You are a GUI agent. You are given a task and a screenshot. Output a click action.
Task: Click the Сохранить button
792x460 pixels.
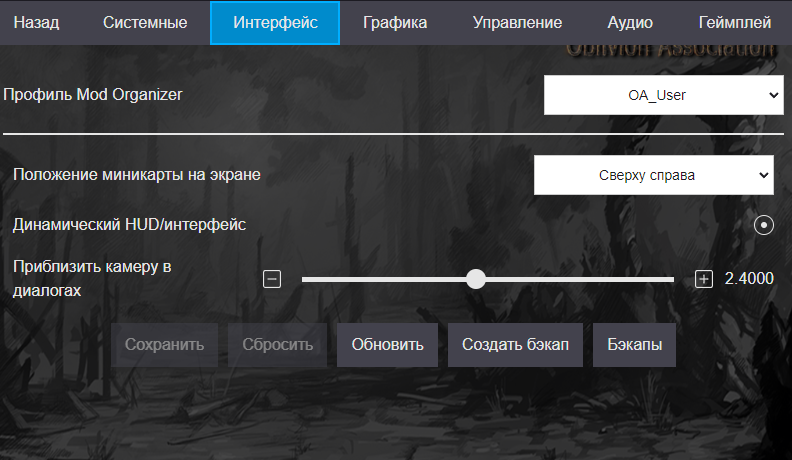164,344
